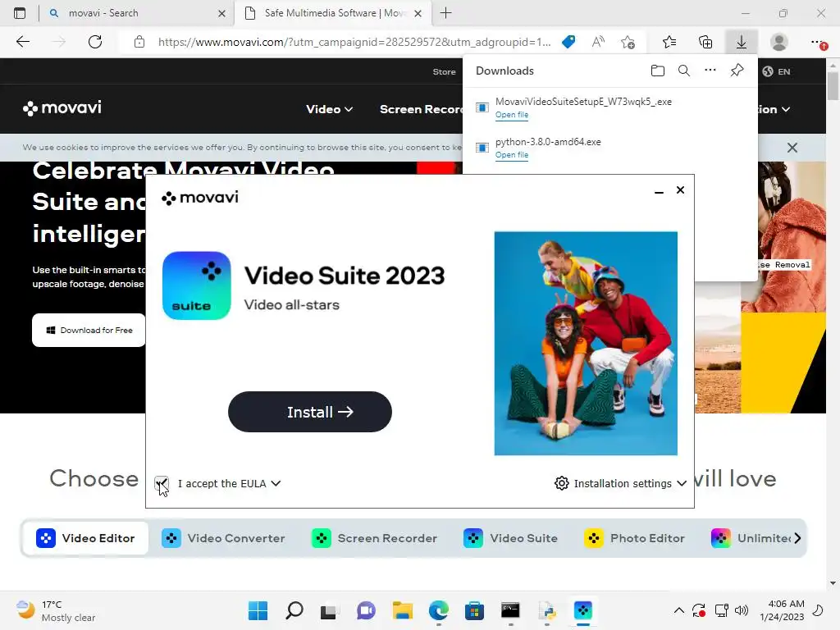This screenshot has width=840, height=630.
Task: Open the Screen Recorder nav menu
Action: 421,109
